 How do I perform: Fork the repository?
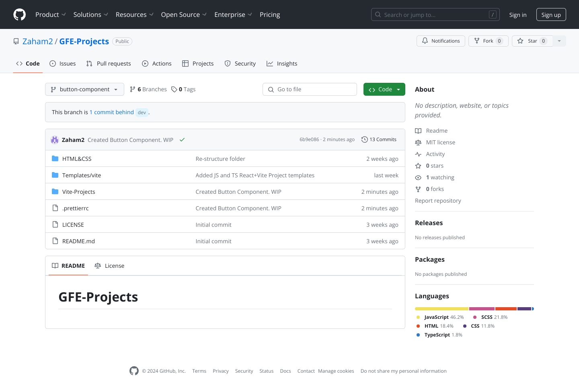[489, 41]
